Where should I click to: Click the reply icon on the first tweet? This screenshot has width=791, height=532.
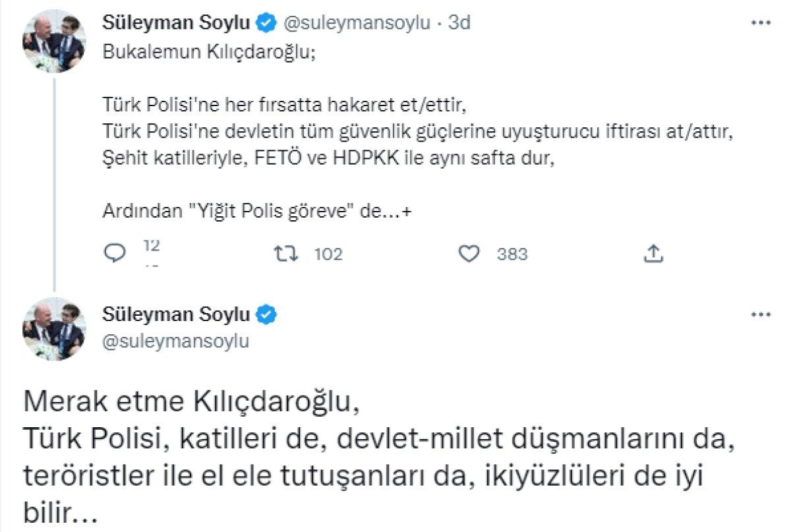click(115, 253)
